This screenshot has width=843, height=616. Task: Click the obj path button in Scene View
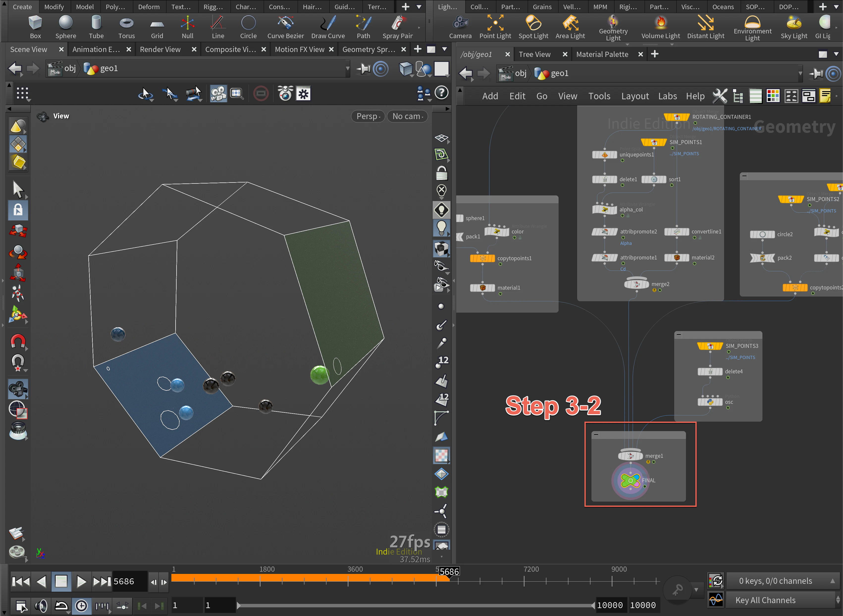[x=62, y=69]
